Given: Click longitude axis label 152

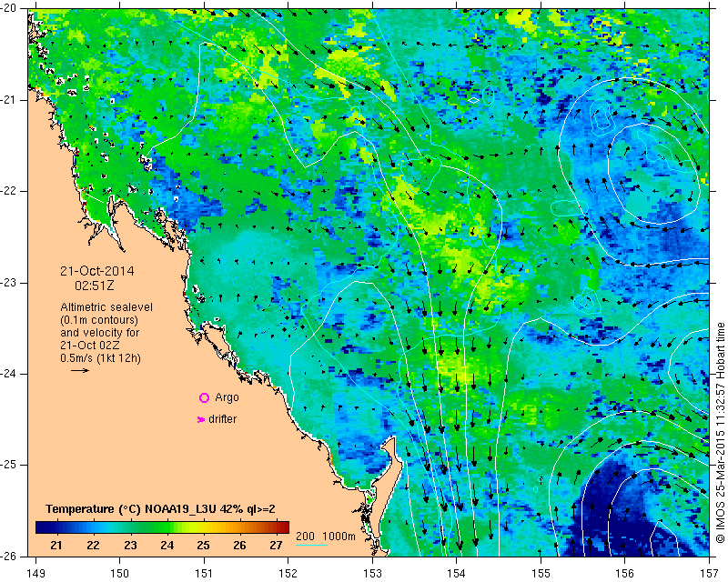Looking at the screenshot, I should (x=288, y=574).
